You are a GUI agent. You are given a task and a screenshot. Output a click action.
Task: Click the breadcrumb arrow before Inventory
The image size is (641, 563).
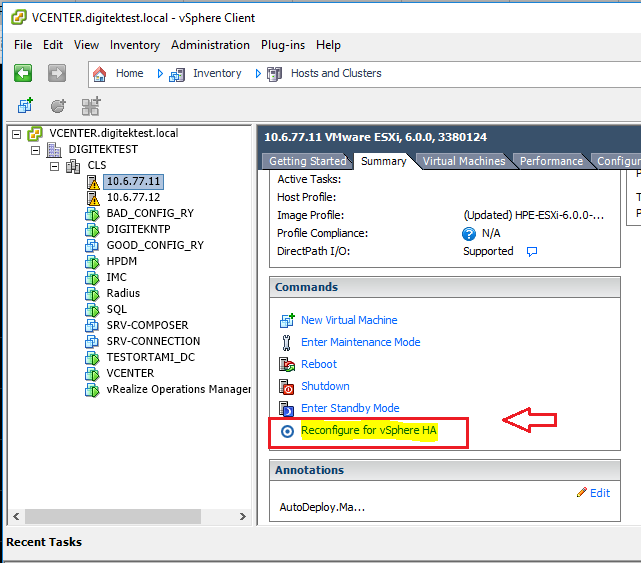click(x=160, y=74)
